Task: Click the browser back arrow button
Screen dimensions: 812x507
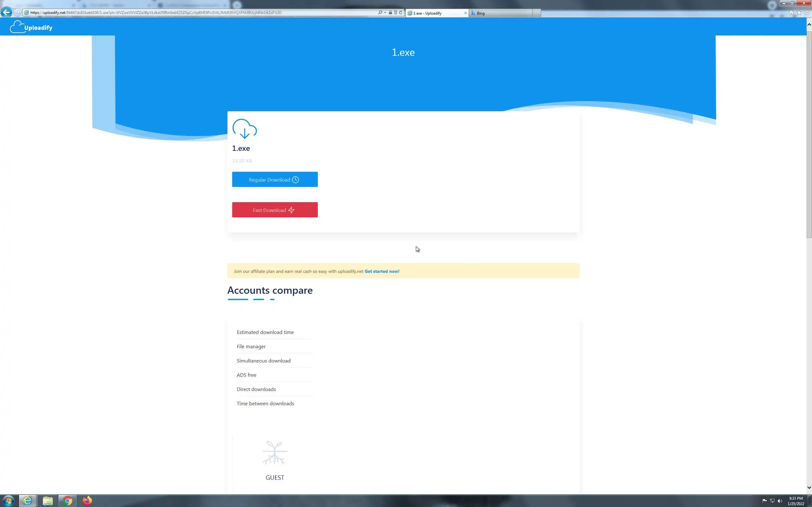Action: (6, 12)
